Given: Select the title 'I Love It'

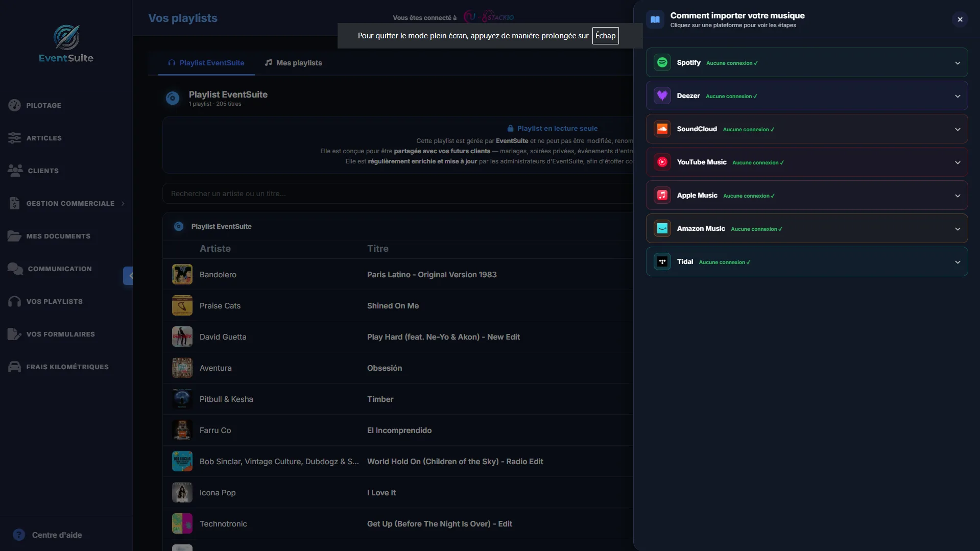Looking at the screenshot, I should (381, 492).
